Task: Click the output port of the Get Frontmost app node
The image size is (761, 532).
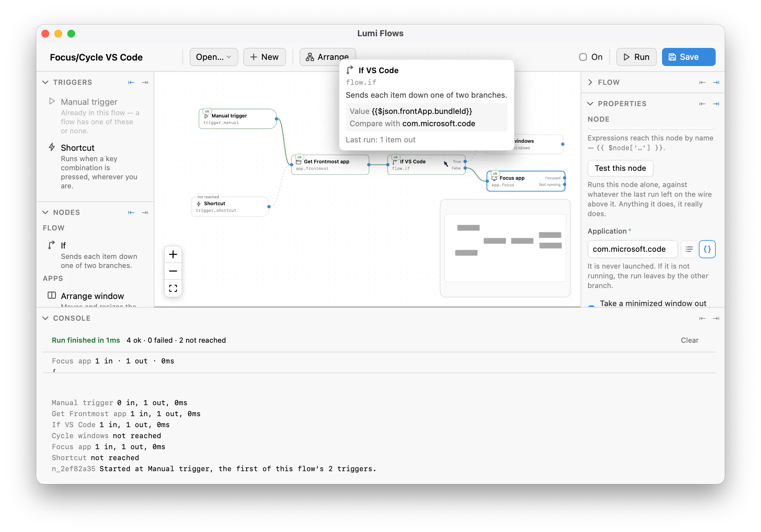Action: [x=369, y=165]
